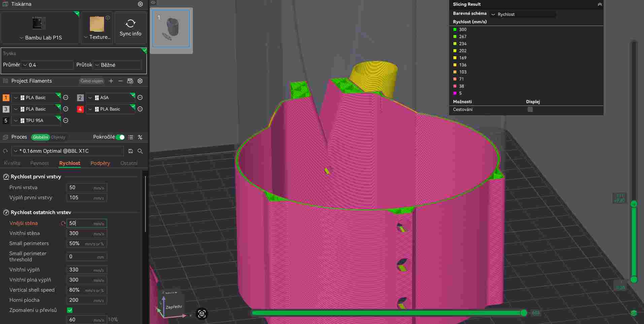This screenshot has width=644, height=324.
Task: Open the Barevné schéma Rychlost dropdown
Action: (522, 14)
